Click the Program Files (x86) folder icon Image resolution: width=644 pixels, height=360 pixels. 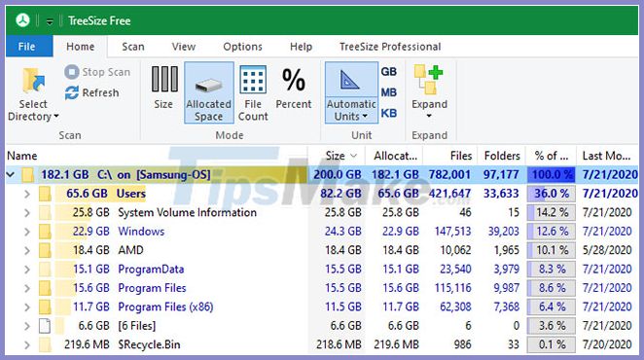[45, 307]
